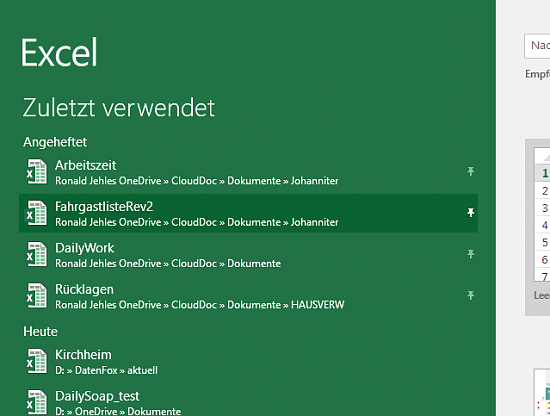Open the DailySoap_test file name
Screen dimensions: 550x416
point(97,396)
